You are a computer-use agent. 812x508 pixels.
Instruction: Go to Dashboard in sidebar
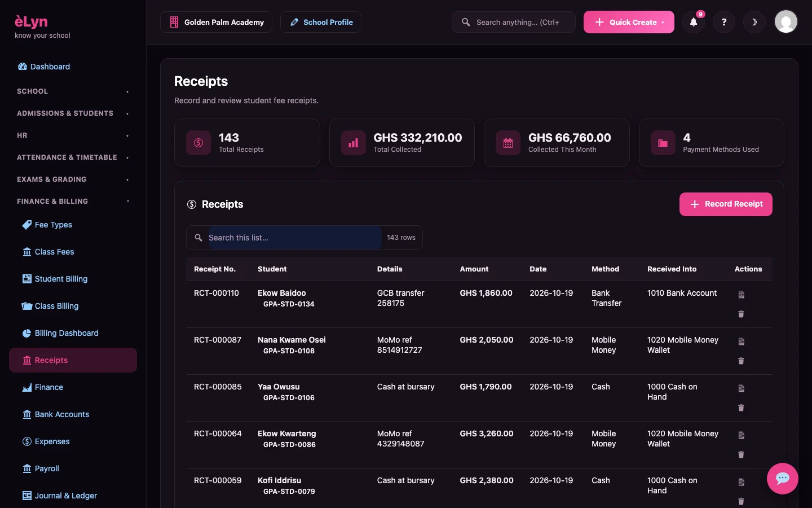pos(73,67)
